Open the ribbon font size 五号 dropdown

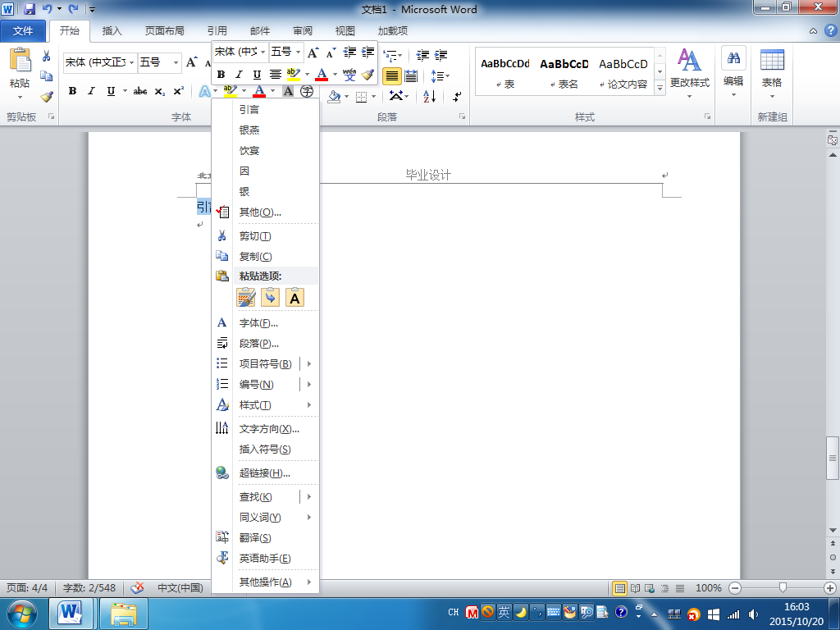(176, 62)
